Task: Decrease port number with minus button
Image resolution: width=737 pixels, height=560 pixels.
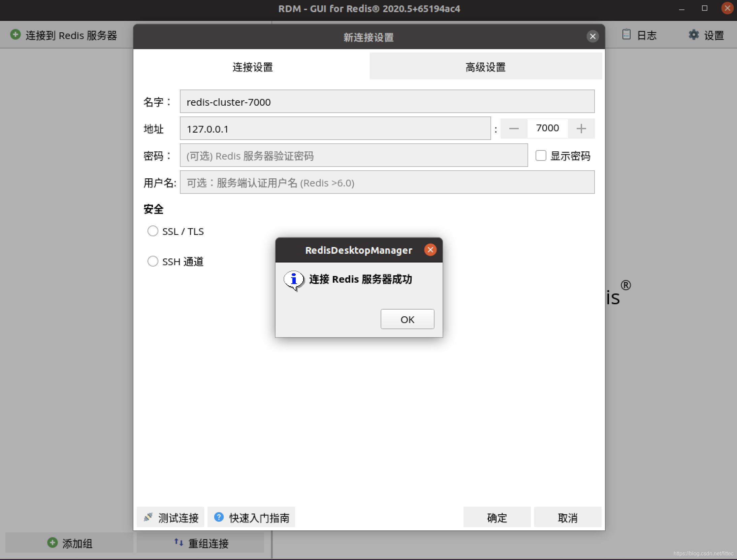Action: (x=514, y=128)
